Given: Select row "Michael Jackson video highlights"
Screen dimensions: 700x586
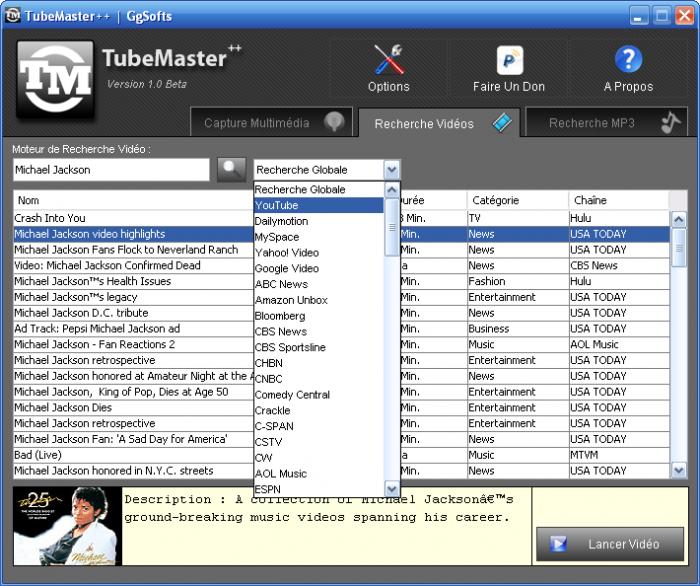Looking at the screenshot, I should 342,234.
